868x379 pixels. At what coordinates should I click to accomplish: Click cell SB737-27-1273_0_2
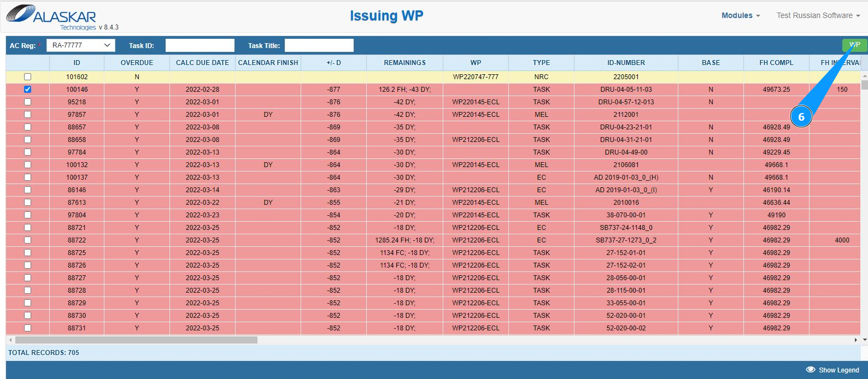click(x=626, y=240)
